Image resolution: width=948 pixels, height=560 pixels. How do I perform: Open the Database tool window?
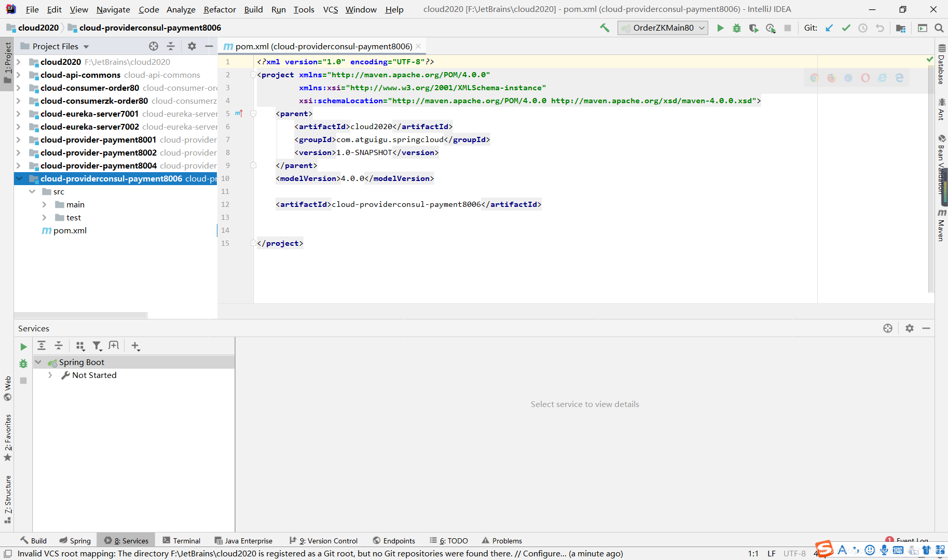(x=942, y=64)
